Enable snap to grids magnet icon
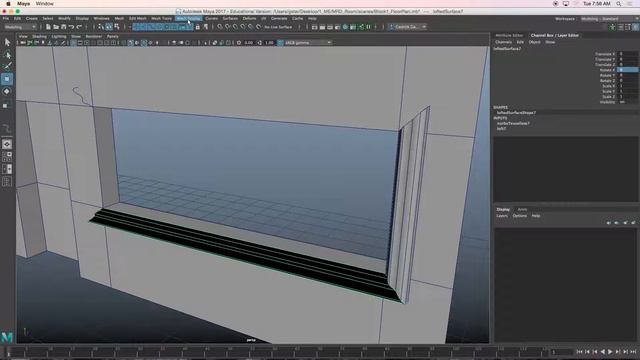Viewport: 640px width, 360px height. coord(220,27)
